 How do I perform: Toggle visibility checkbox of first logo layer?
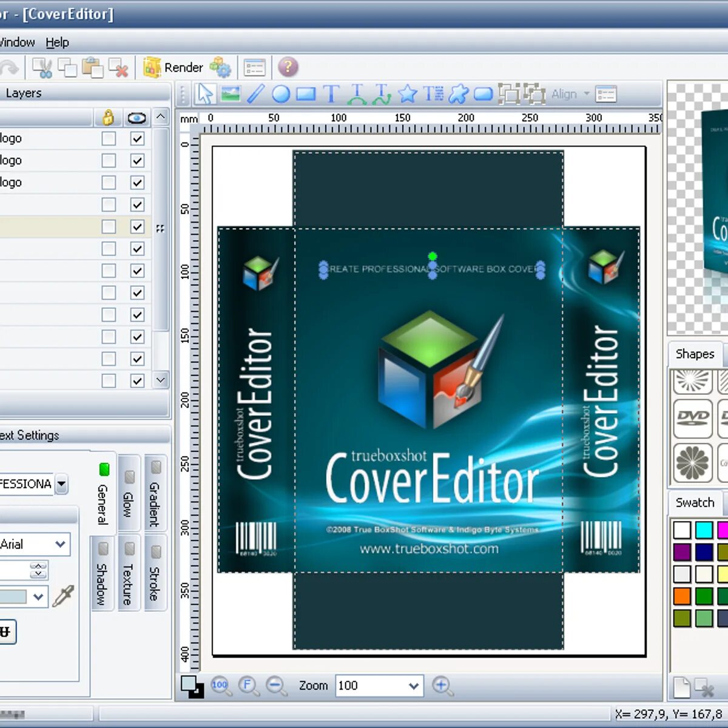(x=138, y=139)
